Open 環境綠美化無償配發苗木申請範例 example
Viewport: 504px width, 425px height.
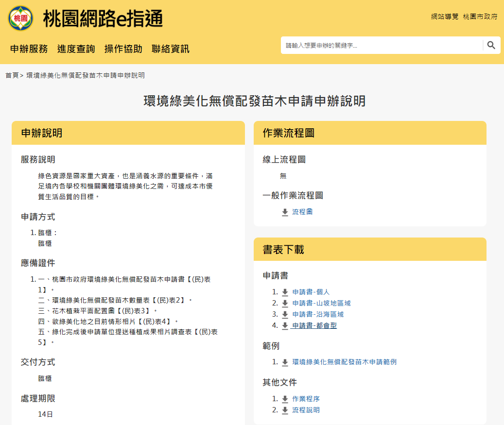point(344,362)
